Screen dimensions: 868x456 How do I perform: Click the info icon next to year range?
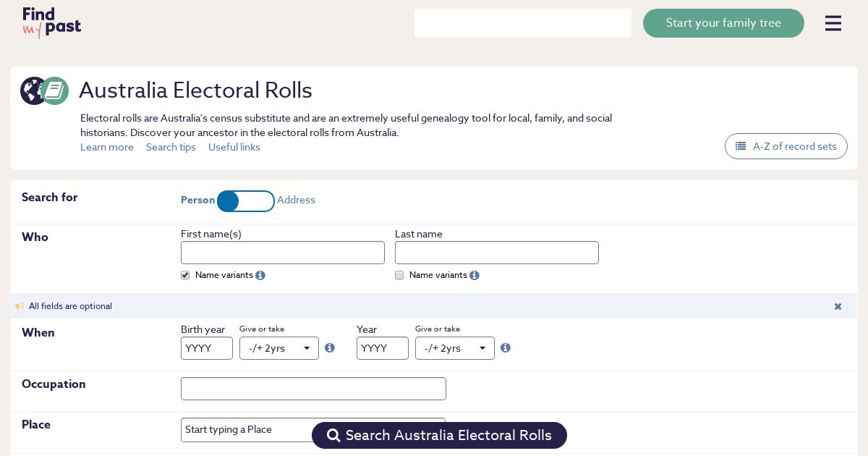coord(506,348)
